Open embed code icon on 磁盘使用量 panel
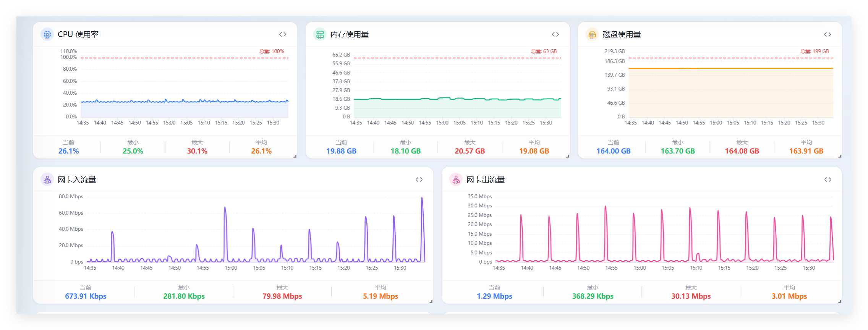 828,34
